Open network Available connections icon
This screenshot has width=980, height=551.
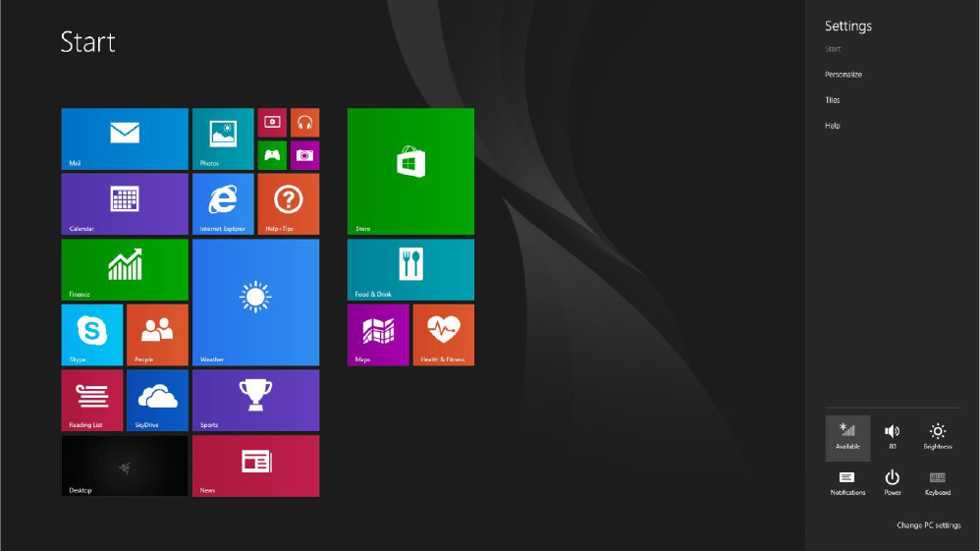pyautogui.click(x=847, y=438)
